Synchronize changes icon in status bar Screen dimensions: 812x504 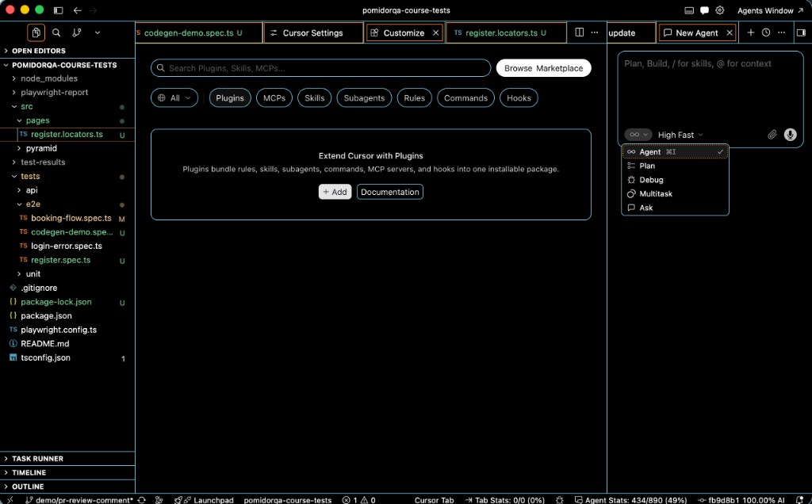pyautogui.click(x=141, y=500)
